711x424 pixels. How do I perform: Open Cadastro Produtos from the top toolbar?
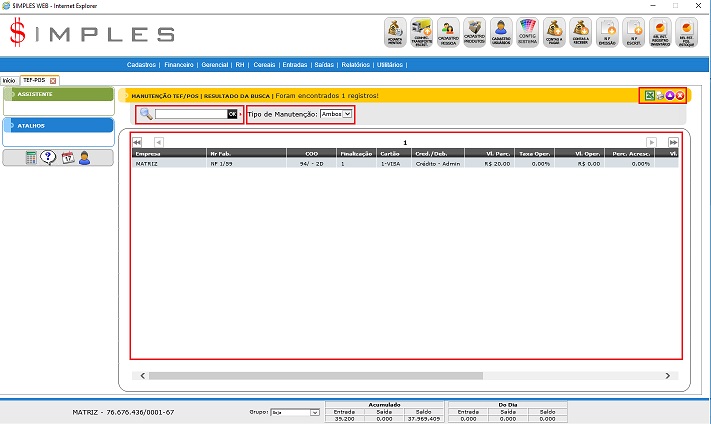(x=475, y=33)
